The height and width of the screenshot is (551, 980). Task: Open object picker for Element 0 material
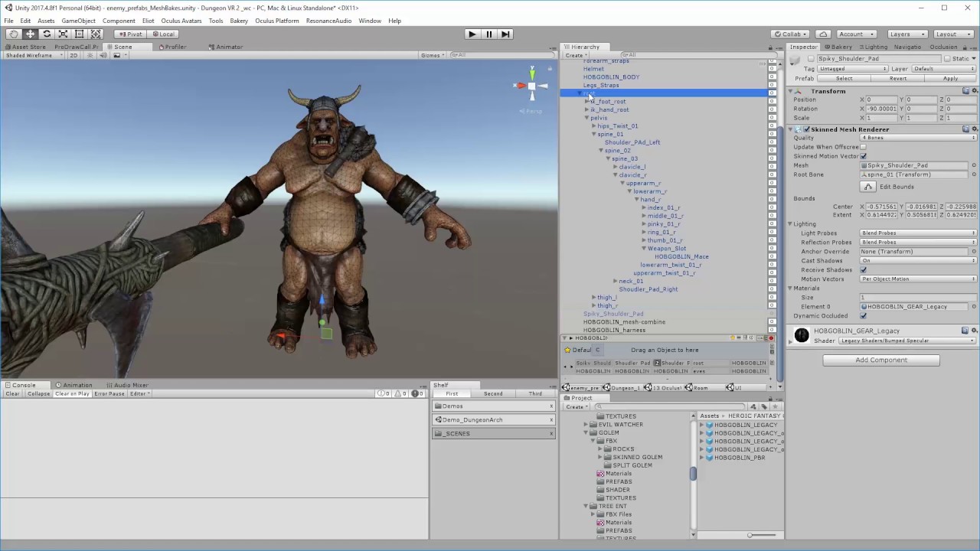point(974,306)
